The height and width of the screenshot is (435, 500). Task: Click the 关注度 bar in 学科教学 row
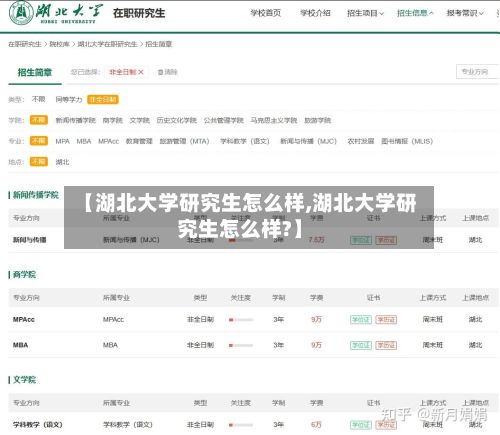pos(241,425)
